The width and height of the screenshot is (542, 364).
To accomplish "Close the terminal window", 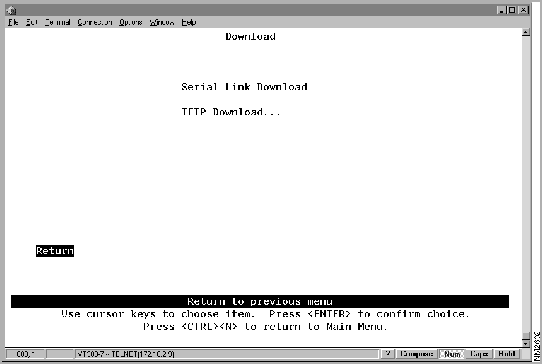I will tap(524, 10).
